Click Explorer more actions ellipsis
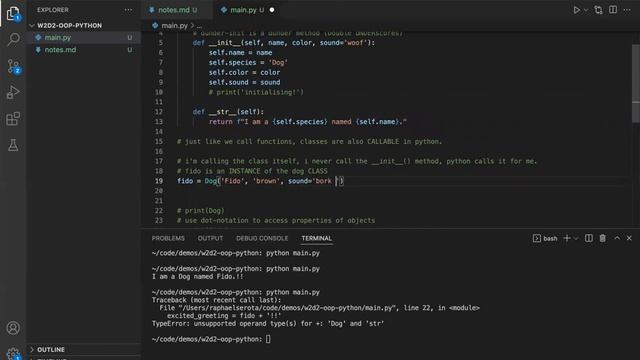The width and height of the screenshot is (640, 360). 128,10
